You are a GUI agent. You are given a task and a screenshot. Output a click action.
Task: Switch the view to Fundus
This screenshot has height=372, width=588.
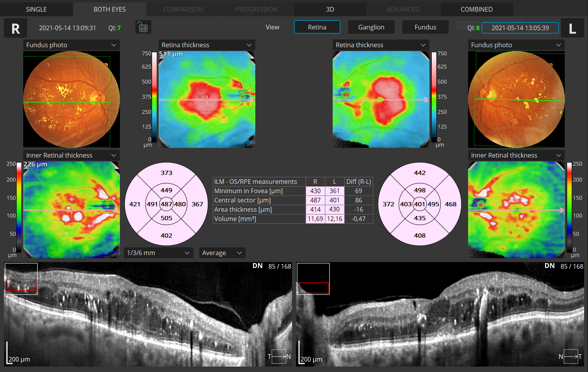425,27
